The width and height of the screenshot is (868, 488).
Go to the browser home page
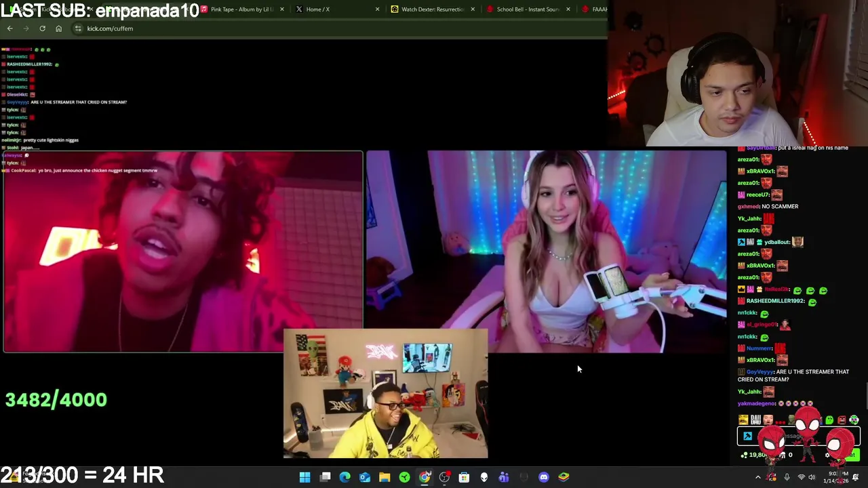pyautogui.click(x=58, y=28)
